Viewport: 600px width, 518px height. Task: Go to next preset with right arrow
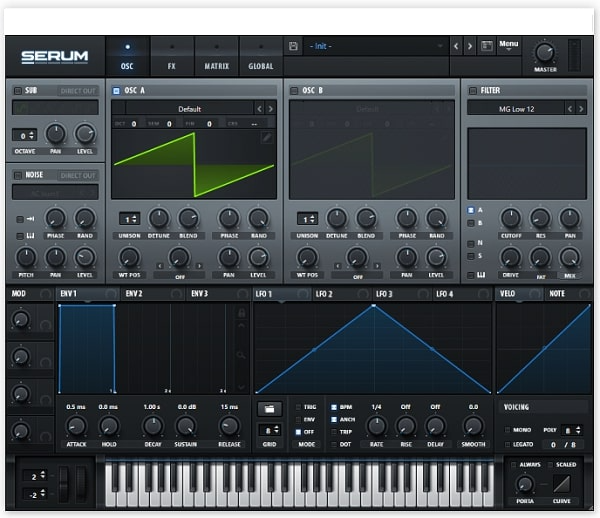coord(470,46)
